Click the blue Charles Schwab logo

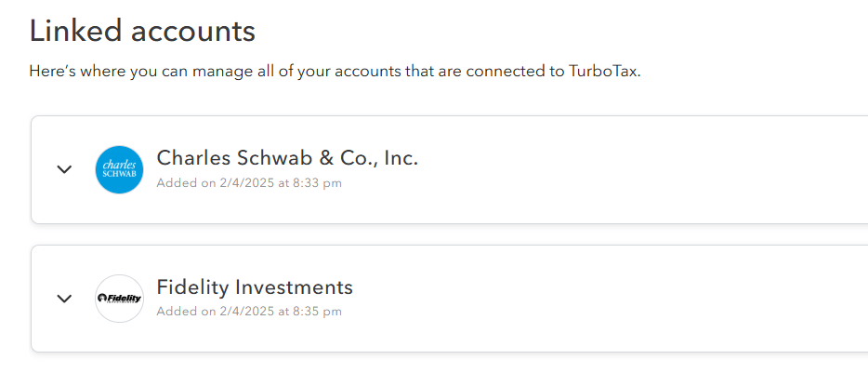pyautogui.click(x=119, y=169)
